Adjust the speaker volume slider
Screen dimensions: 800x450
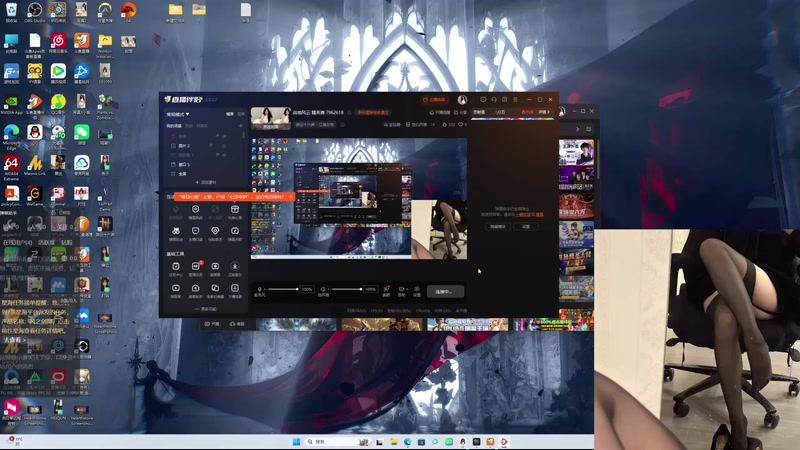[347, 289]
